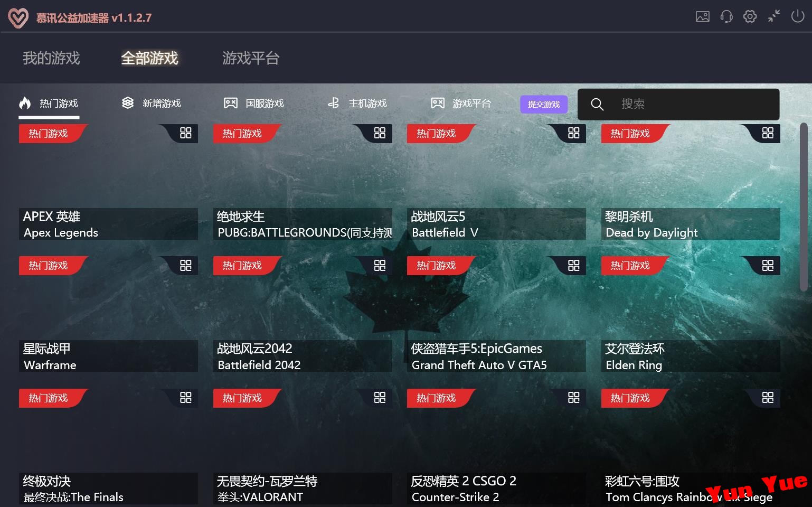The width and height of the screenshot is (812, 507).
Task: Click the grid icon on 绝地求生 card
Action: click(x=380, y=133)
